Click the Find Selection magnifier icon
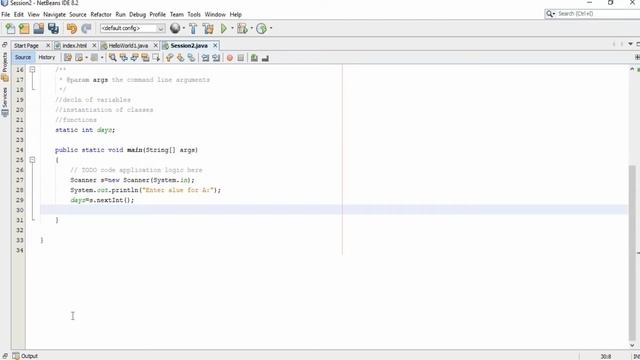This screenshot has height=360, width=640. [112, 58]
